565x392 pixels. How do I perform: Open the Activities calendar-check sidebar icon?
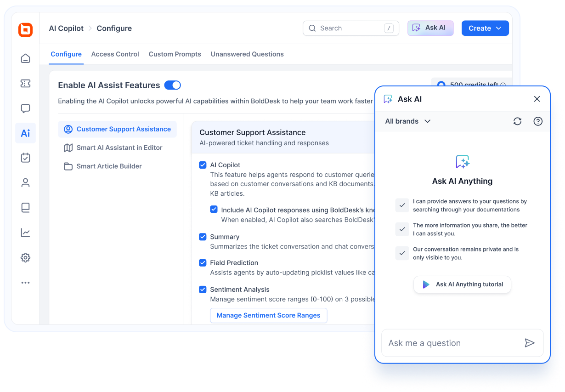26,158
